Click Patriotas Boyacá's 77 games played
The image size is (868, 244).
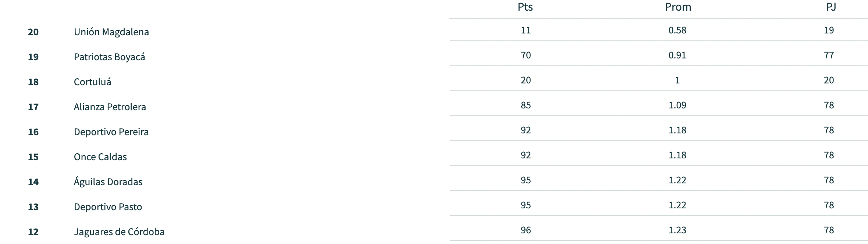[x=829, y=55]
